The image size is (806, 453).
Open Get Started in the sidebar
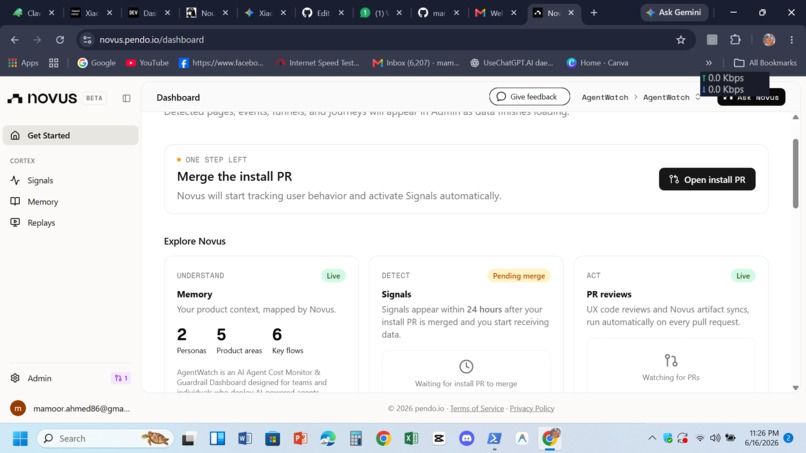[x=70, y=135]
